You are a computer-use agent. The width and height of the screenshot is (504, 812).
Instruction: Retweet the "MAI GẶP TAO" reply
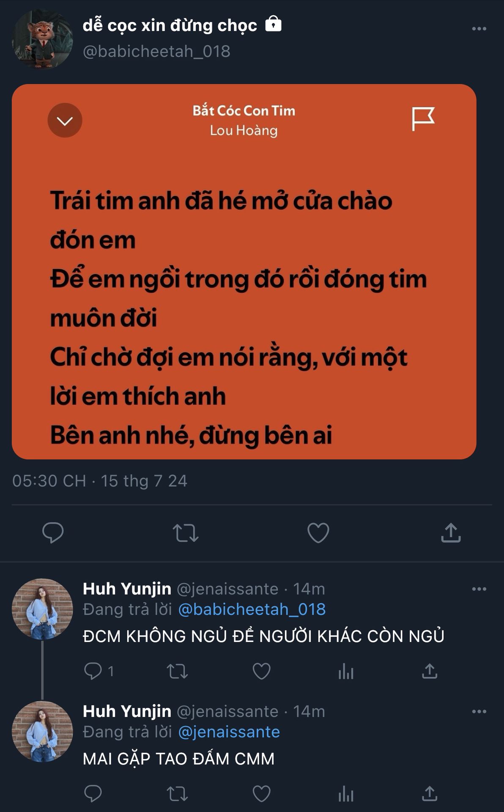177,794
